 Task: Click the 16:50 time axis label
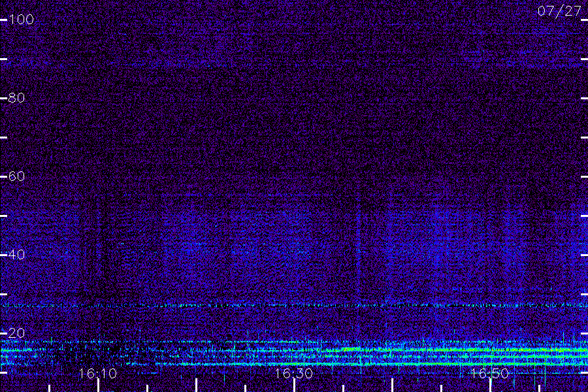(490, 374)
